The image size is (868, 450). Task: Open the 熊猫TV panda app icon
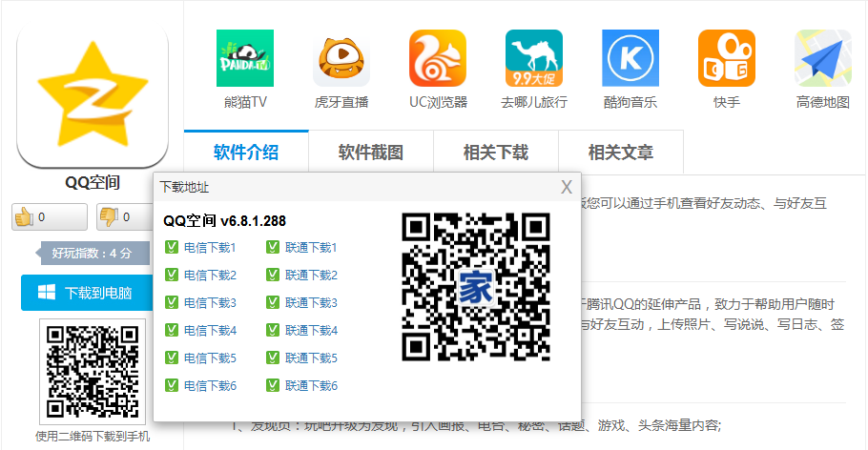pyautogui.click(x=245, y=58)
